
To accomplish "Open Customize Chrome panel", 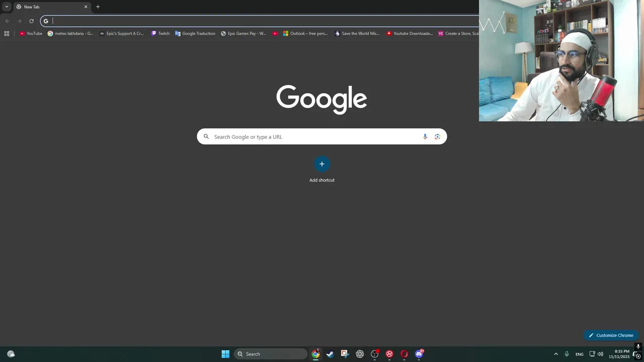I will click(611, 335).
